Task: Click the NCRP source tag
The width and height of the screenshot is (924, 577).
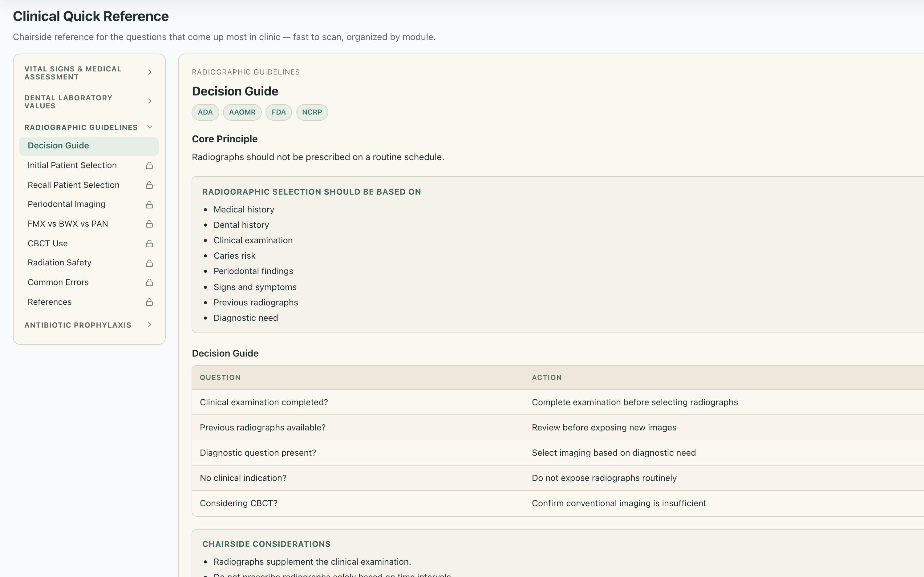Action: [312, 112]
